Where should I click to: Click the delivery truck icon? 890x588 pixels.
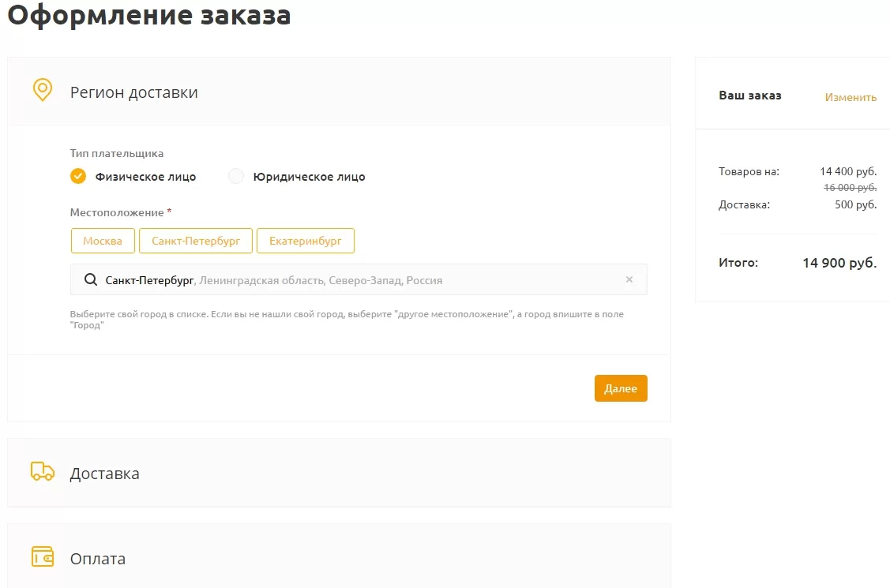tap(43, 471)
